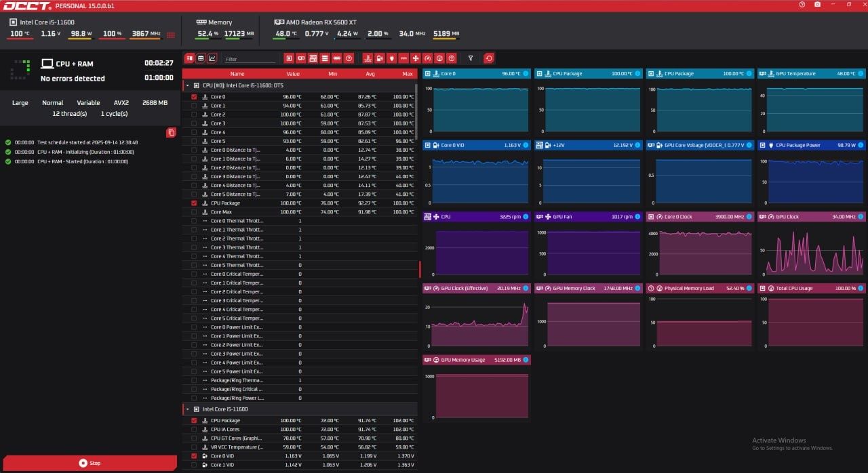Select the CPU GT Cores (Graphics) row
The height and width of the screenshot is (473, 868).
[300, 438]
